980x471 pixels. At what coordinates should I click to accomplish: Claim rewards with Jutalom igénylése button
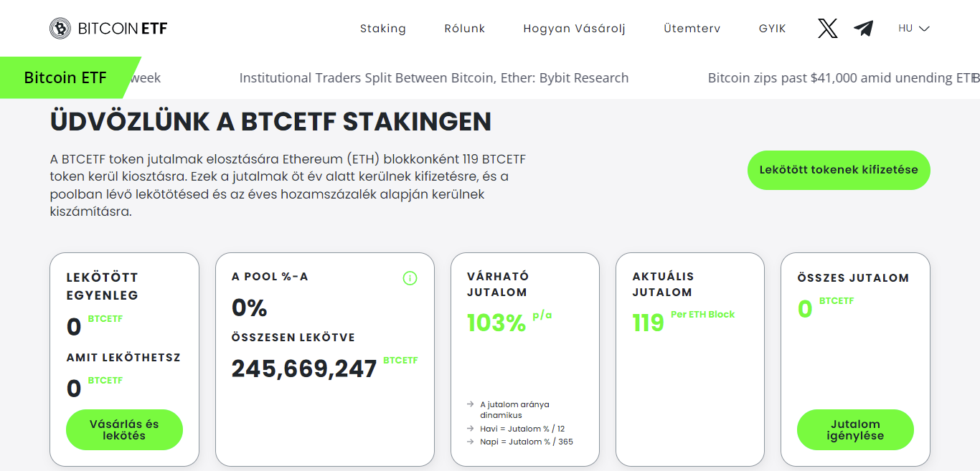point(855,430)
